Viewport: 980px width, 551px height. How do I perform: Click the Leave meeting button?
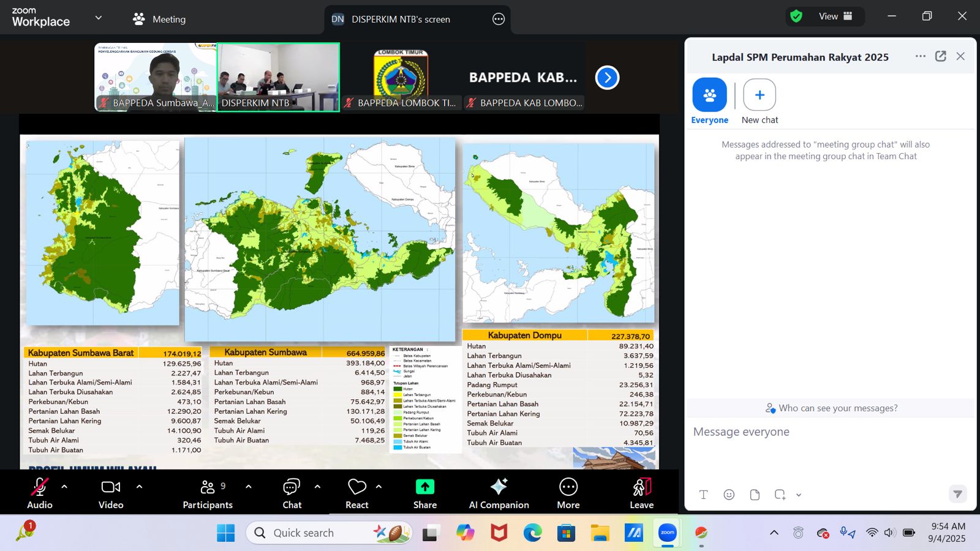click(x=641, y=493)
